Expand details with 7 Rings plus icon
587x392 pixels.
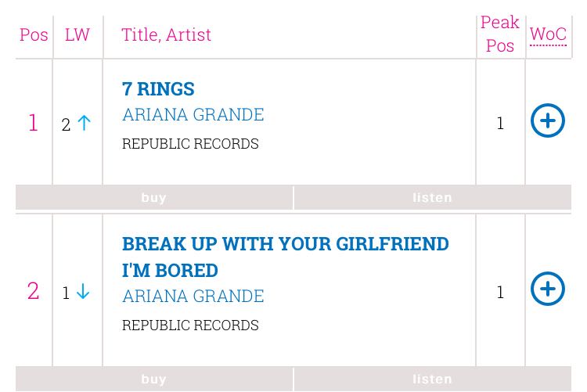tap(548, 121)
